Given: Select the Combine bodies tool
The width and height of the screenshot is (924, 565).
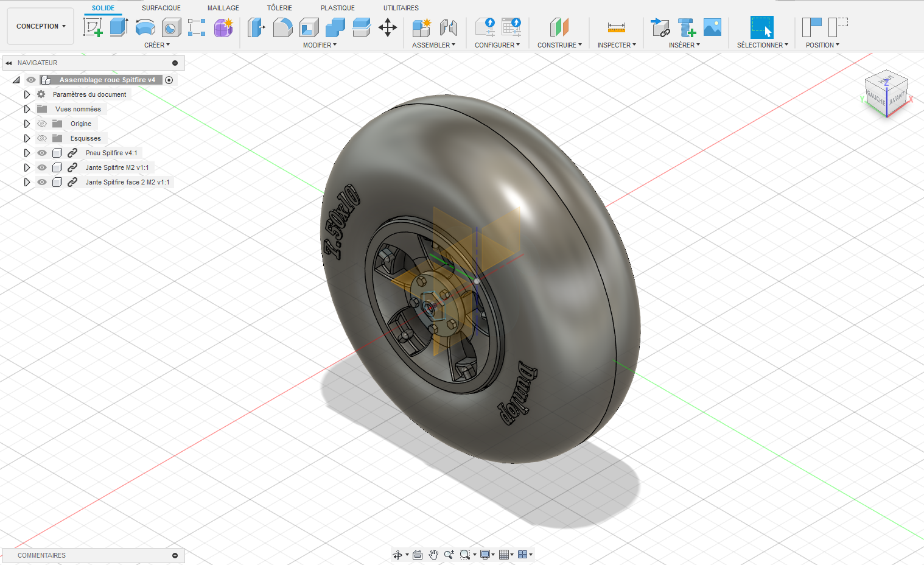Looking at the screenshot, I should [x=335, y=27].
